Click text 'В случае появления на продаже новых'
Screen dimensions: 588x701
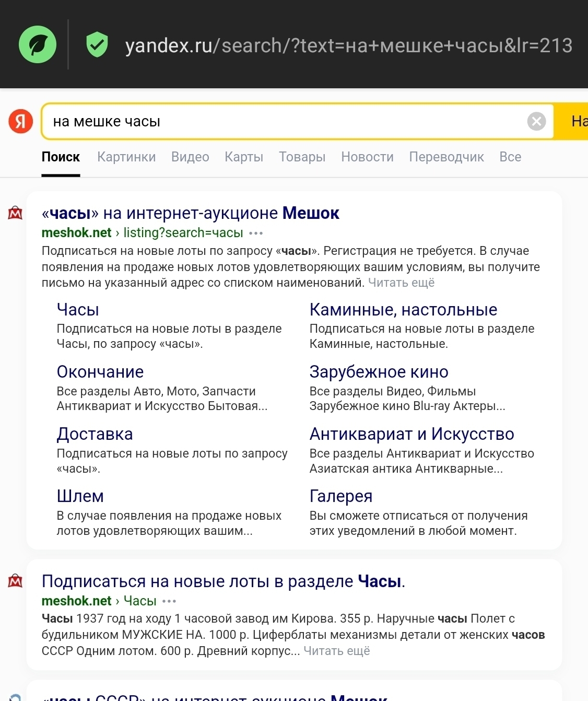169,516
